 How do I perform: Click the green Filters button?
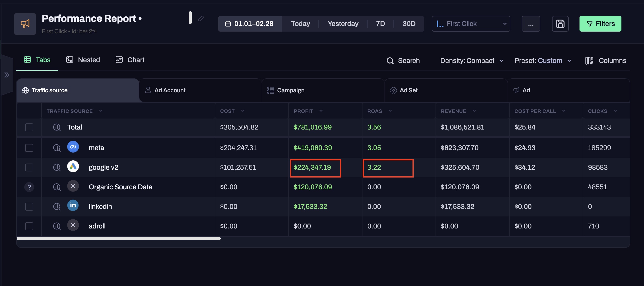600,24
